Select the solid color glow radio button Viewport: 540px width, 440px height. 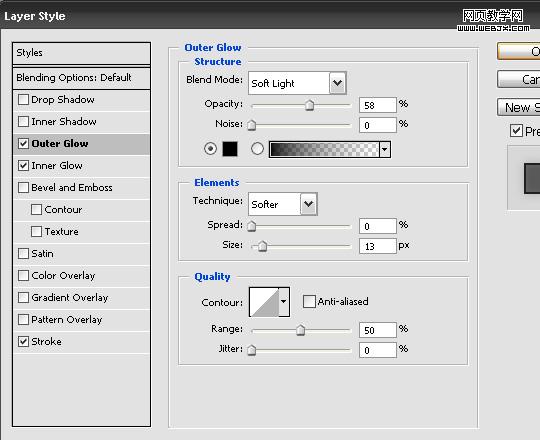coord(210,149)
